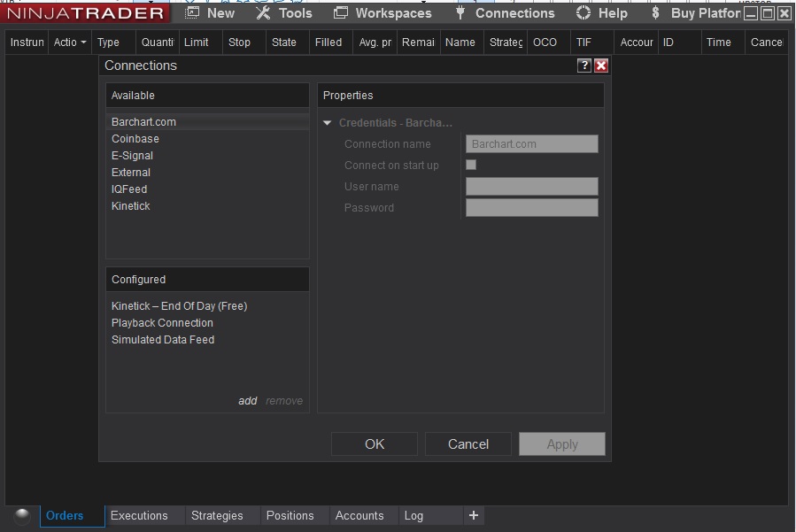Click the Limit column header

[200, 42]
